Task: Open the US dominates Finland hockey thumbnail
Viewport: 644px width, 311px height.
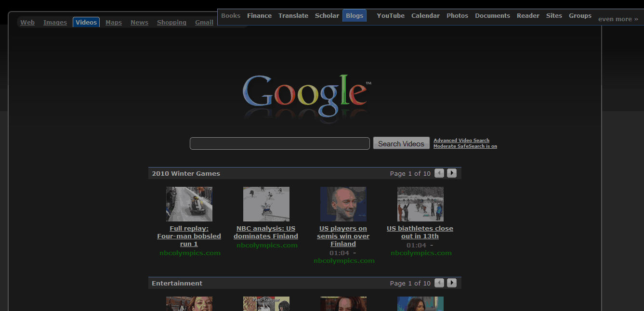Action: 266,204
